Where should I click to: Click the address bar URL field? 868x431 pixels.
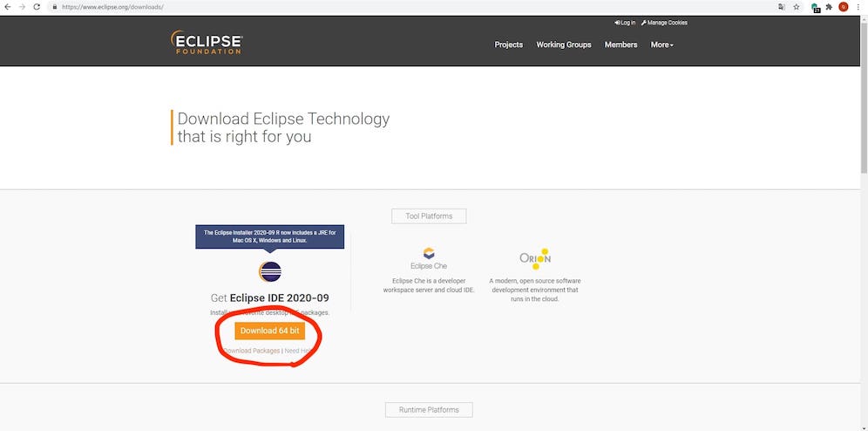[410, 7]
